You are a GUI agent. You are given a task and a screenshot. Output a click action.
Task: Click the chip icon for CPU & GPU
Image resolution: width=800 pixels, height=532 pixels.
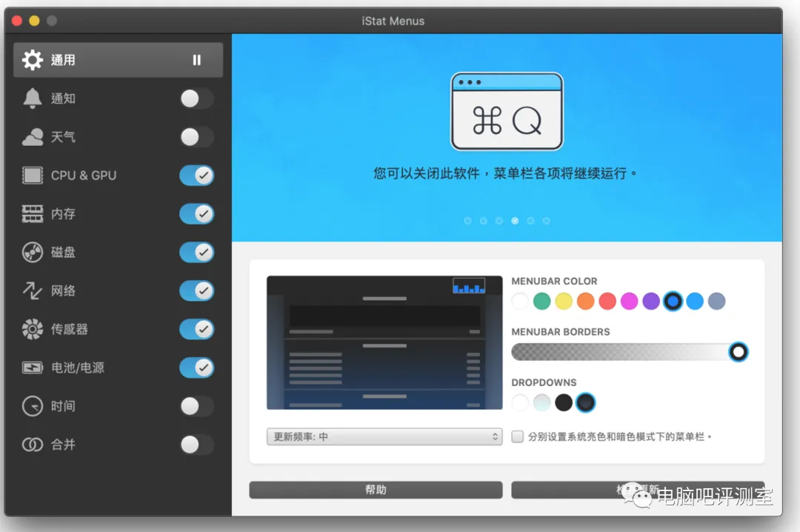point(32,175)
